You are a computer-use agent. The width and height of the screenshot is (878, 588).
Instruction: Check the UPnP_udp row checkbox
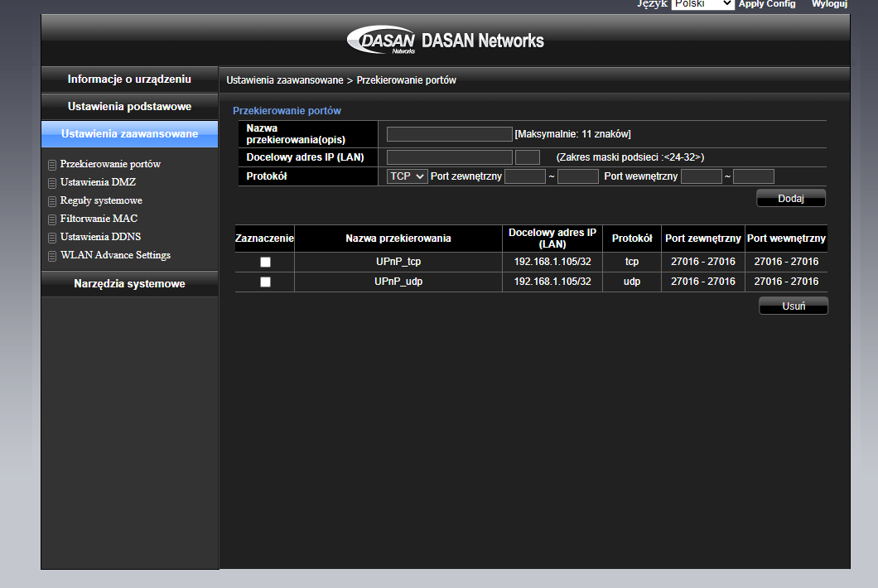point(265,282)
